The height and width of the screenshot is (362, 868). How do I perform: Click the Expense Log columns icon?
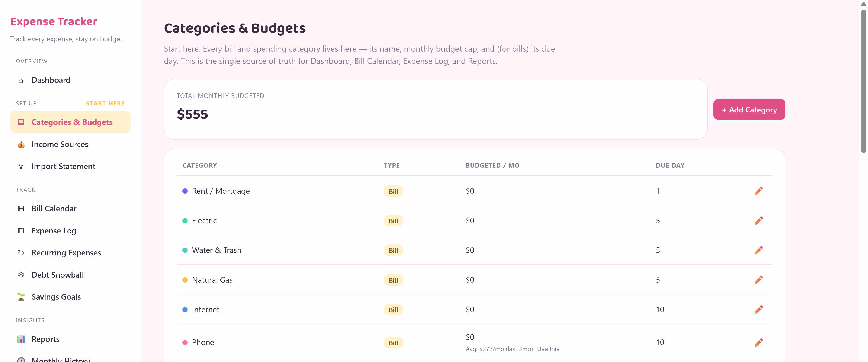(21, 231)
